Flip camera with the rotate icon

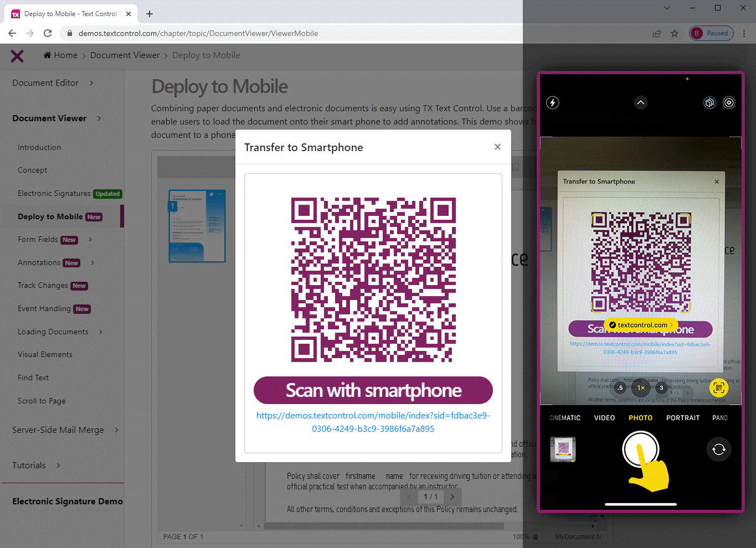click(719, 449)
